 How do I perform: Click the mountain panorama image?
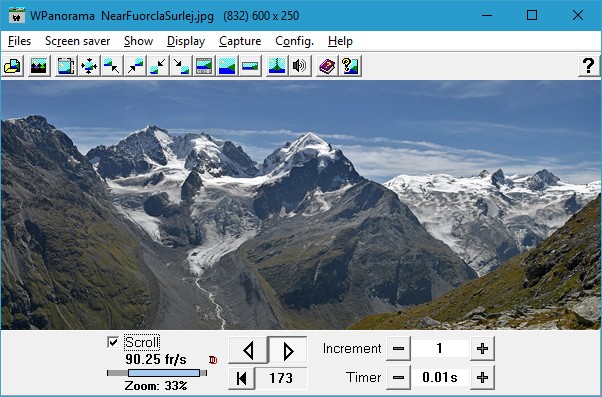pyautogui.click(x=301, y=205)
